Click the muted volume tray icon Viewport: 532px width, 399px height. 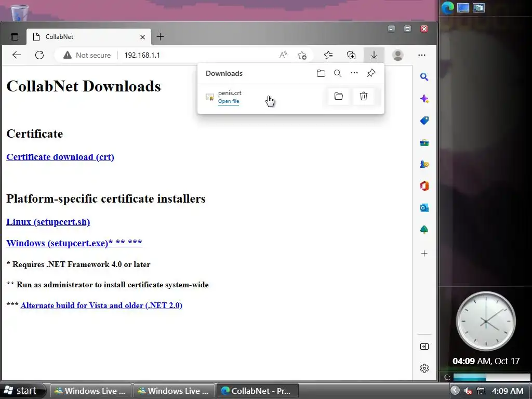point(468,391)
